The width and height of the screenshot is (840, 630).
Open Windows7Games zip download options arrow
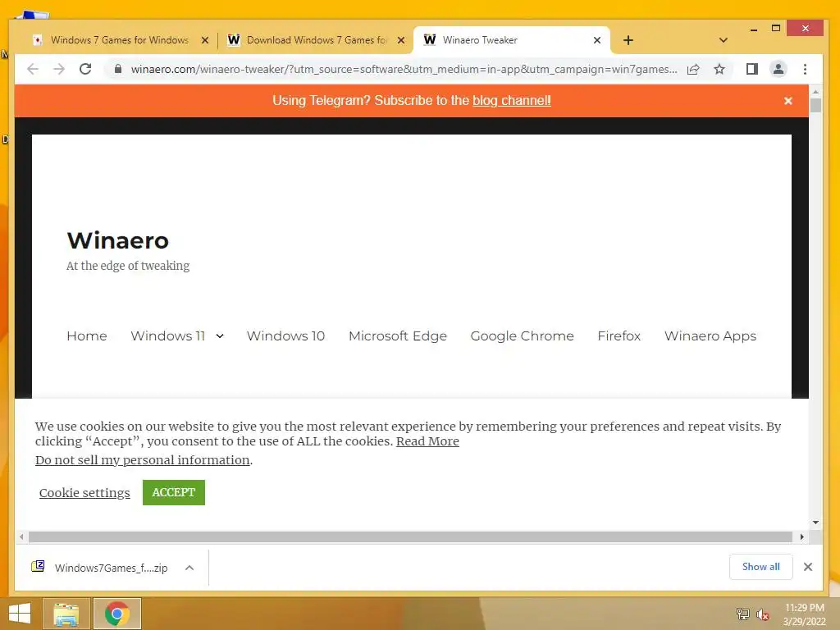coord(189,568)
